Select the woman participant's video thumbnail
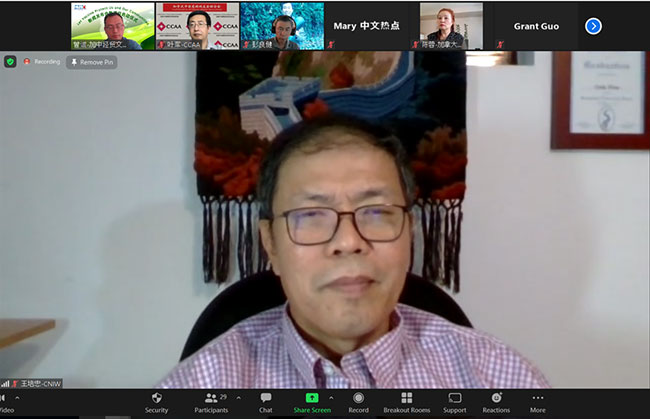 pyautogui.click(x=451, y=26)
